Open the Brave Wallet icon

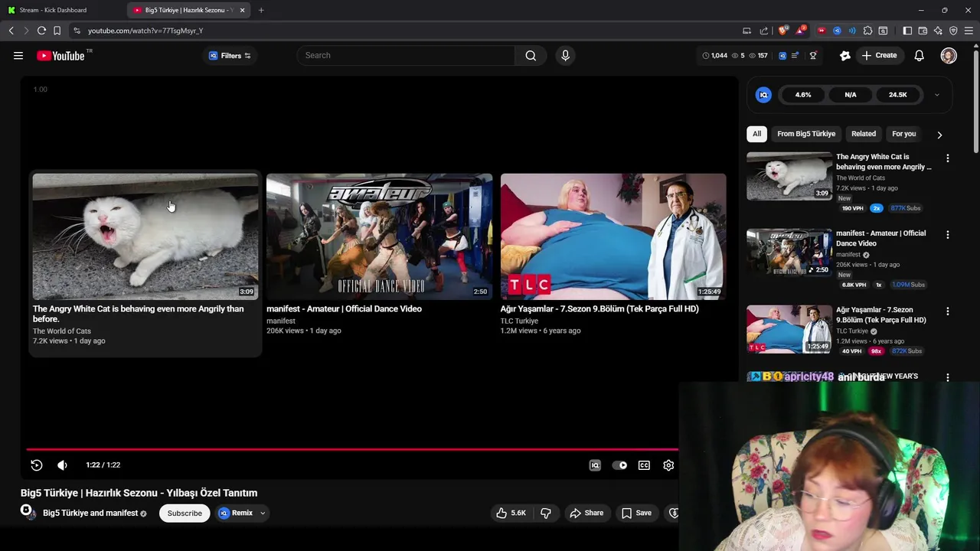[x=923, y=31]
